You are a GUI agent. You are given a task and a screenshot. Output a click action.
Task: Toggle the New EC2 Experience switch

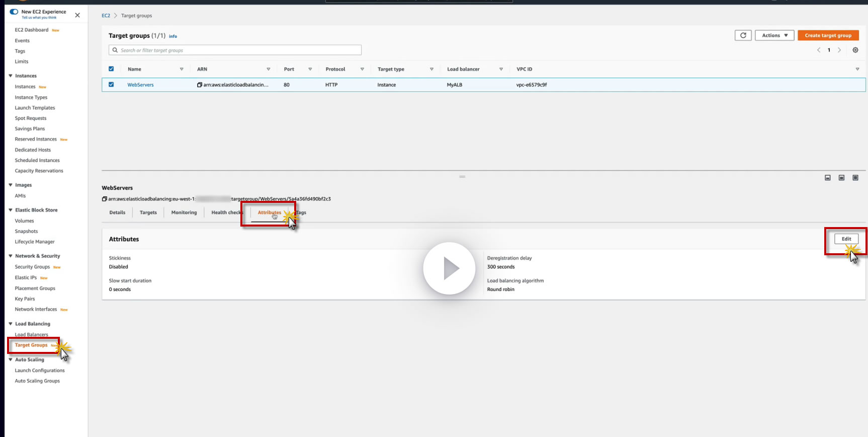tap(14, 12)
